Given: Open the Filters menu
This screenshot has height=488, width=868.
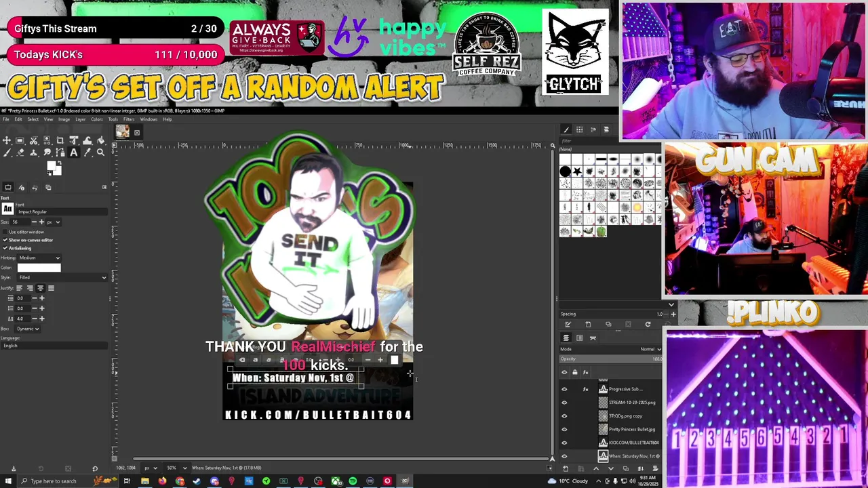Looking at the screenshot, I should (x=129, y=119).
